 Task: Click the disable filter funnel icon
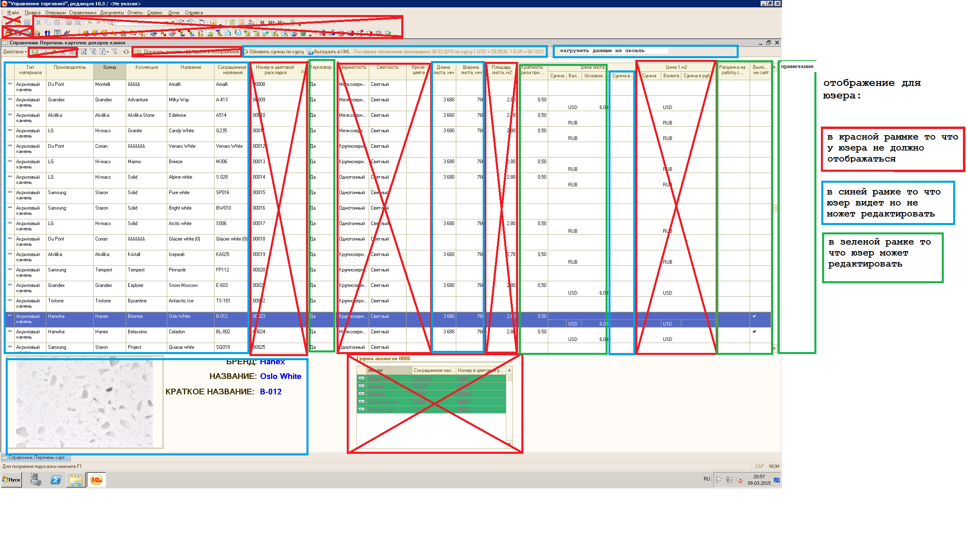point(115,52)
